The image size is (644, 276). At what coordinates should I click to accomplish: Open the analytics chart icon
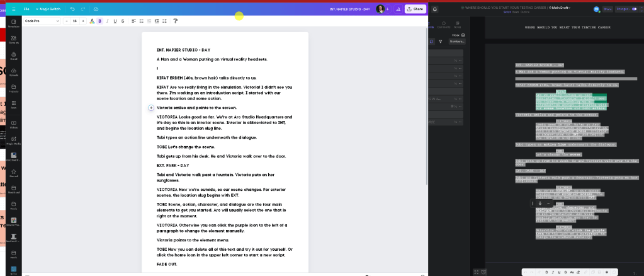point(398,9)
